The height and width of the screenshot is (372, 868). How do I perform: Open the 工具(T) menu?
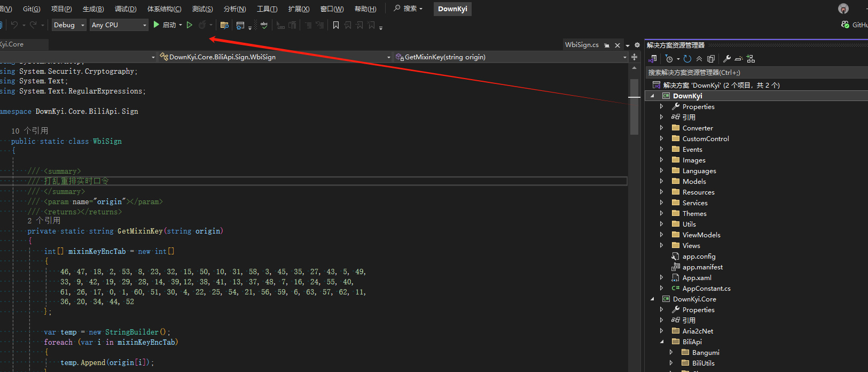pyautogui.click(x=267, y=9)
